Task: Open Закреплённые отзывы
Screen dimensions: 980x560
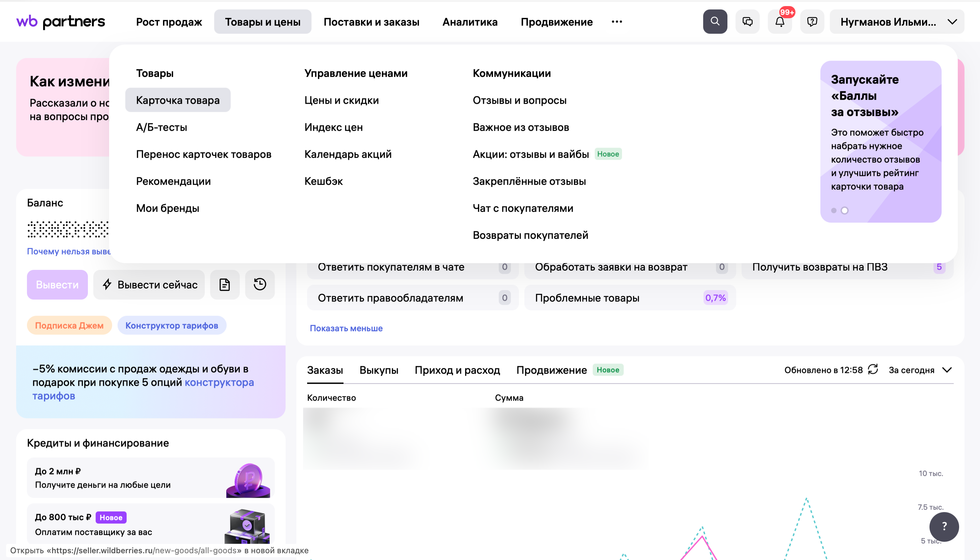Action: point(529,181)
